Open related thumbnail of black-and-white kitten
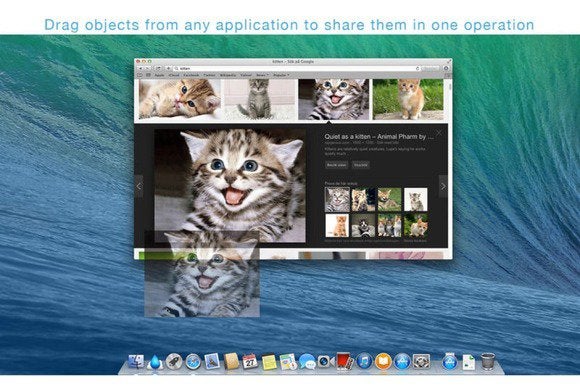 pyautogui.click(x=363, y=225)
